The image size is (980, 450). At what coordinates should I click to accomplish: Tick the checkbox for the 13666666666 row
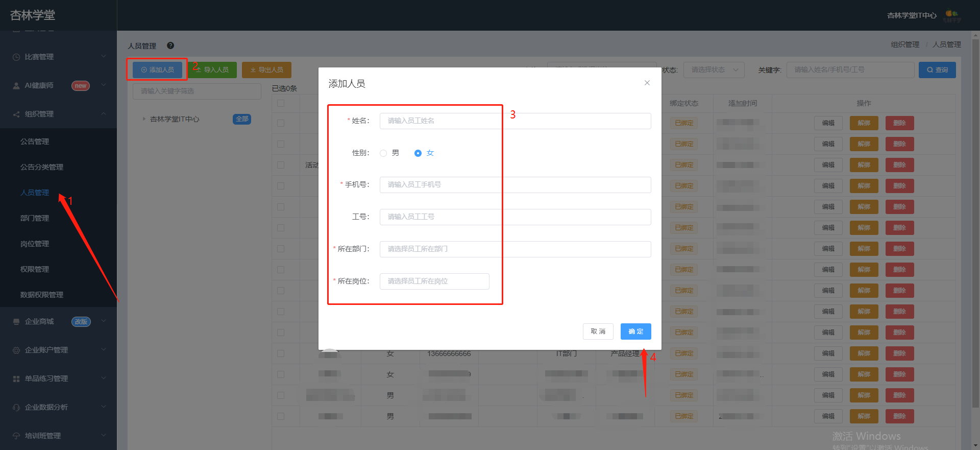(281, 353)
